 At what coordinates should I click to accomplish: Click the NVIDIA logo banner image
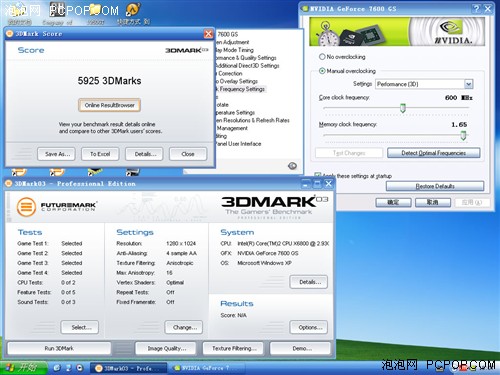[397, 32]
